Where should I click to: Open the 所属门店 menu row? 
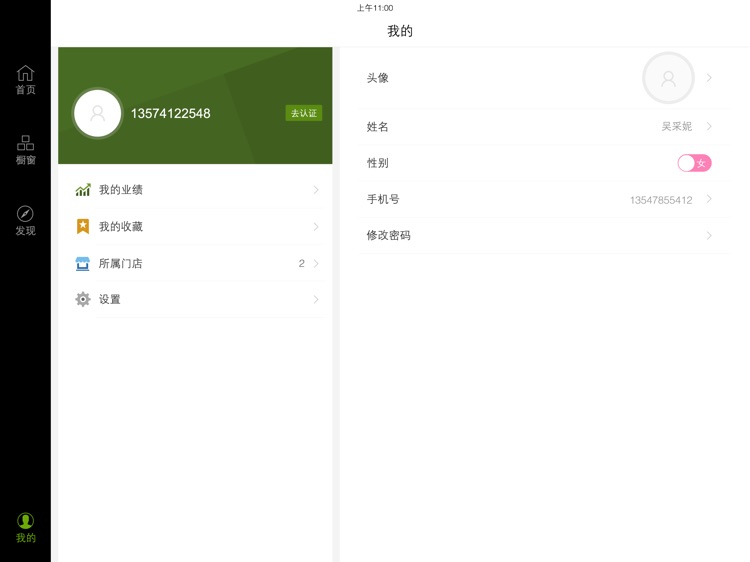coord(197,263)
